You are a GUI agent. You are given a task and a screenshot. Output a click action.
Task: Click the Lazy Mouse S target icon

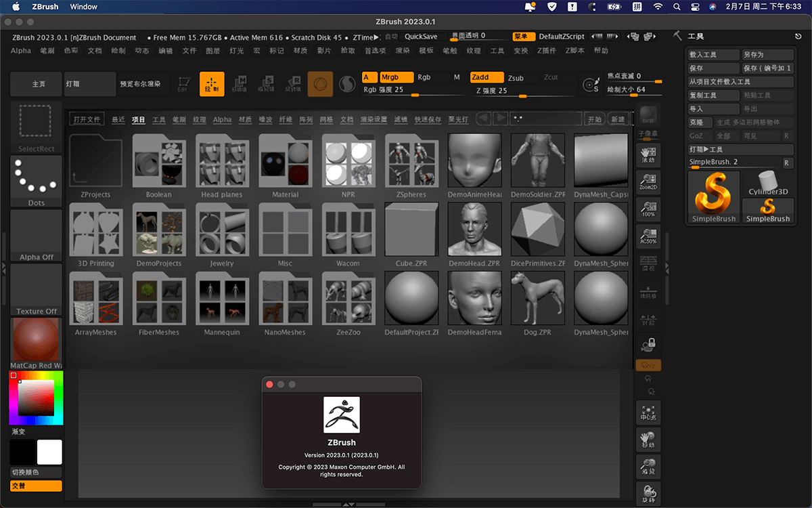pos(591,85)
